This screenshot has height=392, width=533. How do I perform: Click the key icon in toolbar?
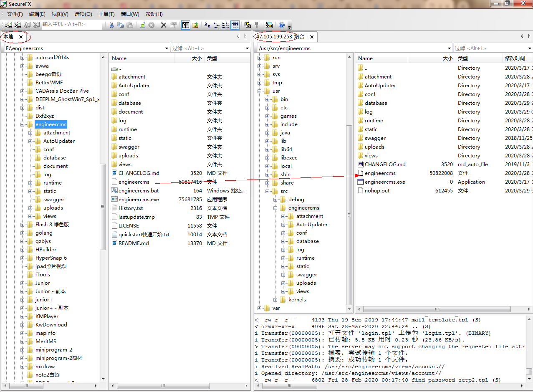pos(257,25)
